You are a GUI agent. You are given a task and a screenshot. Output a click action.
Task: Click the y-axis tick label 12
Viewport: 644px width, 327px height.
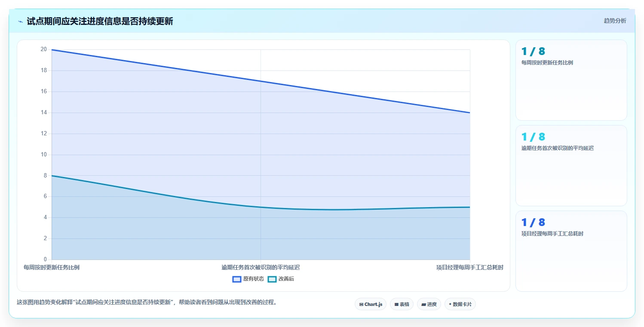(43, 134)
